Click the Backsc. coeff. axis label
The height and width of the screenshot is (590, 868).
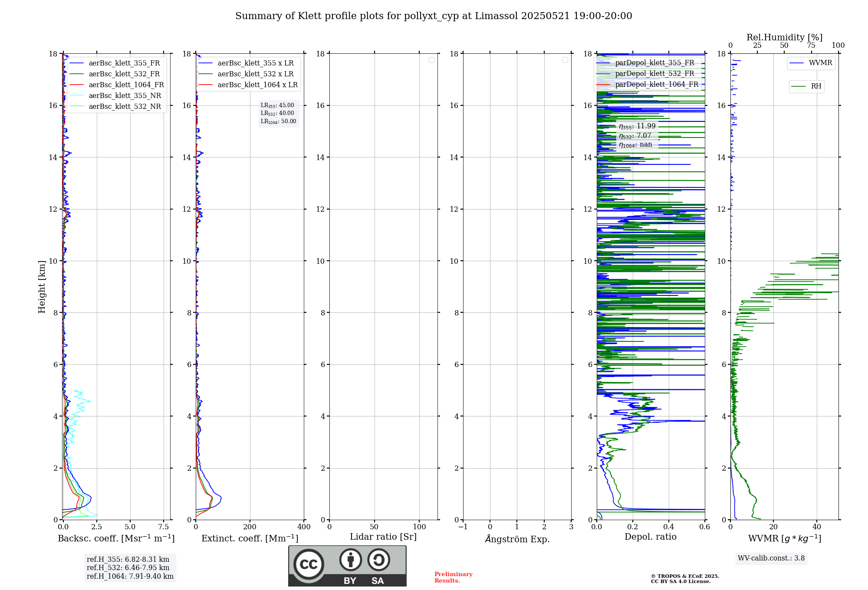tap(116, 539)
